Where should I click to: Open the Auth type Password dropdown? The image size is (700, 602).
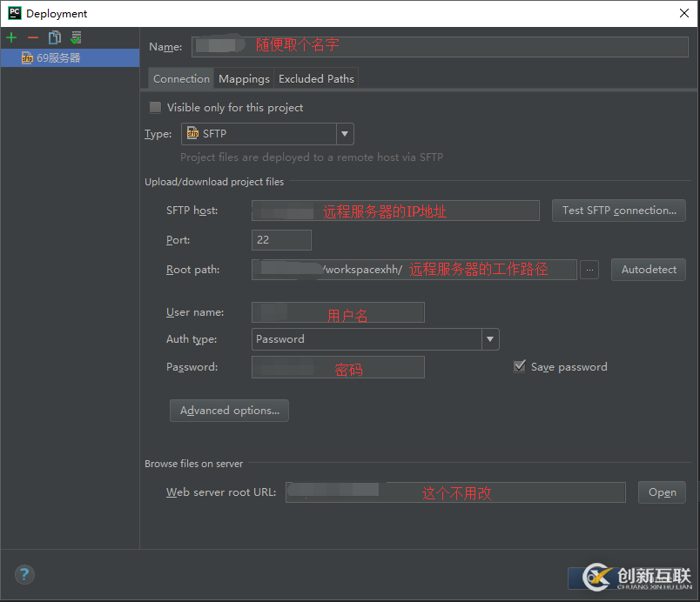click(x=375, y=339)
